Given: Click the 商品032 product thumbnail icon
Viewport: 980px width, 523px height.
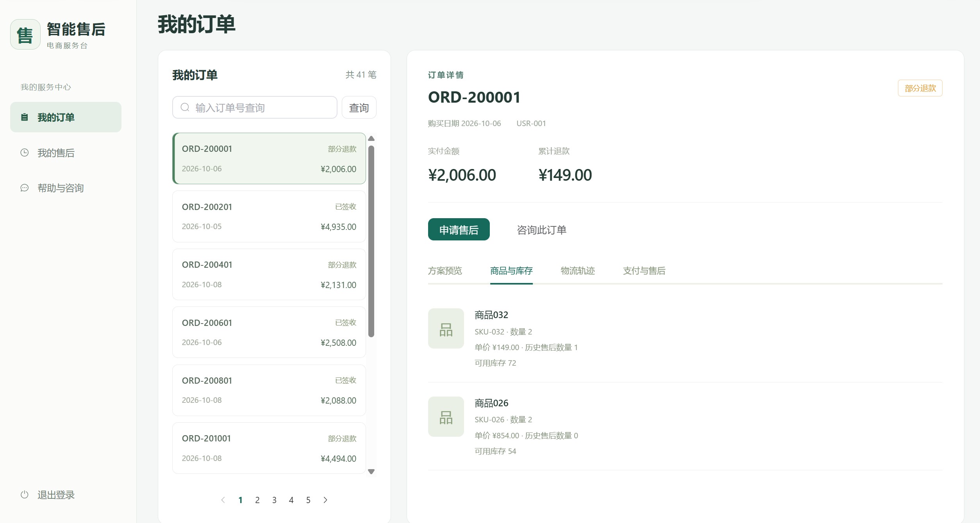Looking at the screenshot, I should point(446,328).
